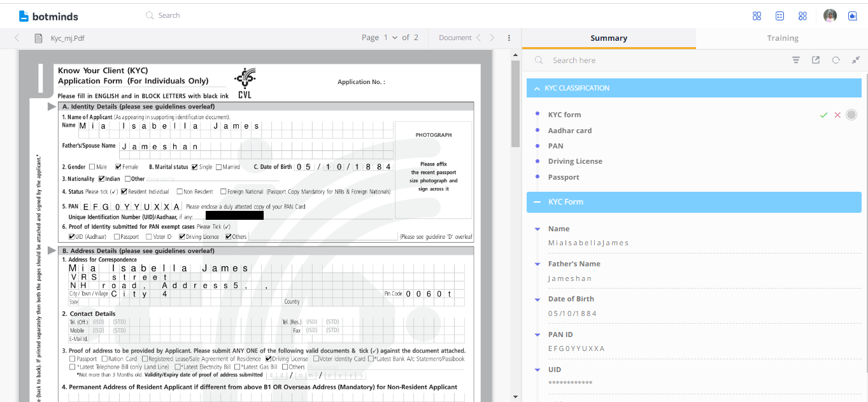The width and height of the screenshot is (868, 402).
Task: Untick the Female gender checkbox
Action: (x=118, y=167)
